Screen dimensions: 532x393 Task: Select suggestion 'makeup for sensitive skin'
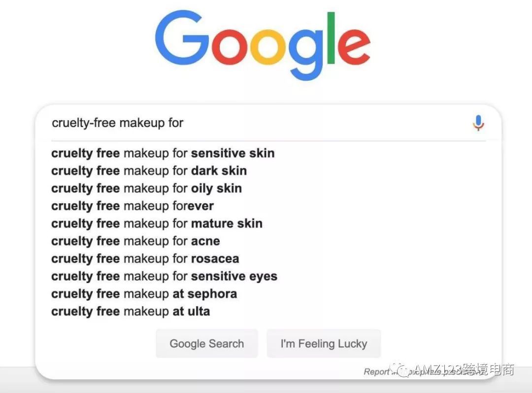coord(163,153)
